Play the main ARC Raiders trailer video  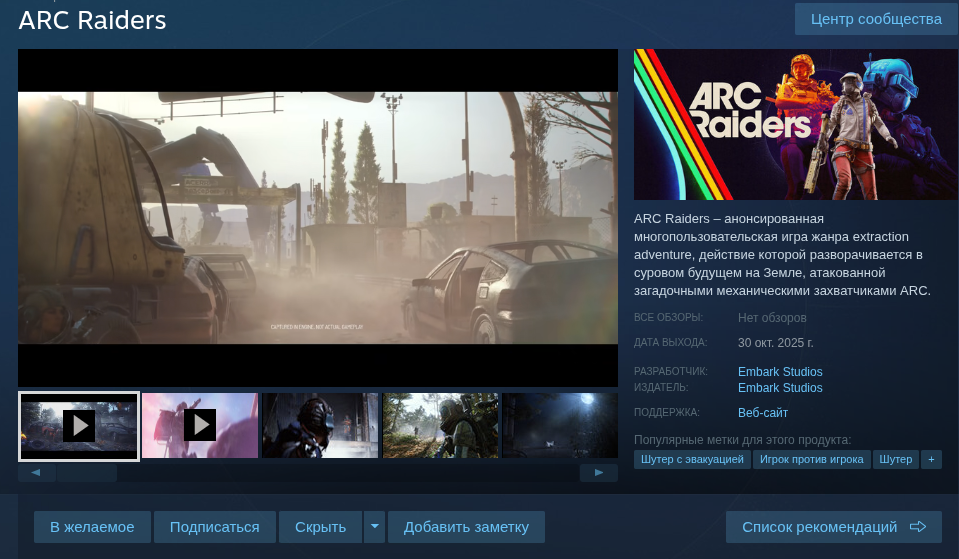317,218
